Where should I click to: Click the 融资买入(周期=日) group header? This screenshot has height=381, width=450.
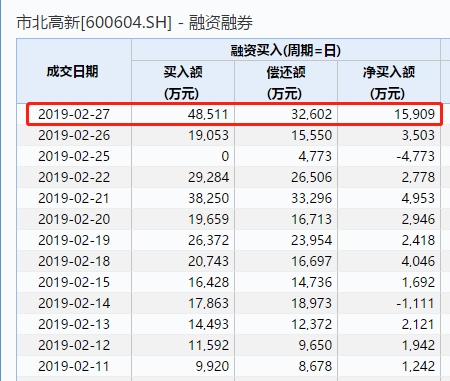click(x=286, y=51)
